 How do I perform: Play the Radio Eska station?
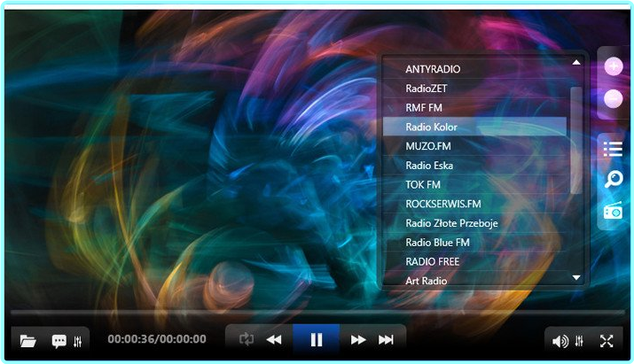point(430,166)
